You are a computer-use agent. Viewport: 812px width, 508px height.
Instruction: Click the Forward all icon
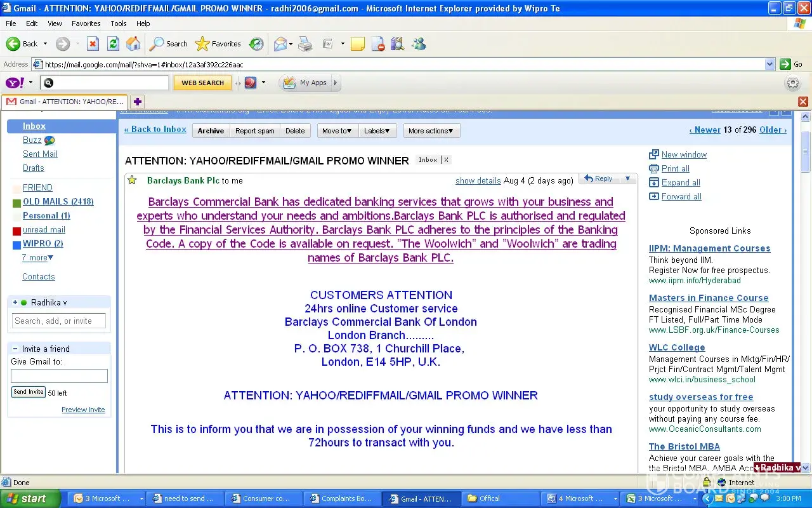(x=654, y=196)
